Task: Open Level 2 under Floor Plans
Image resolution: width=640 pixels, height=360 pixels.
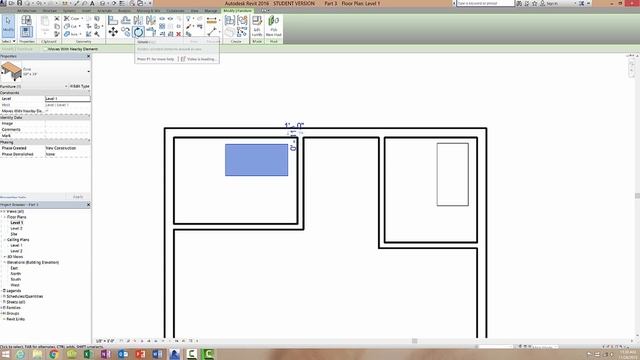Action: 16,229
